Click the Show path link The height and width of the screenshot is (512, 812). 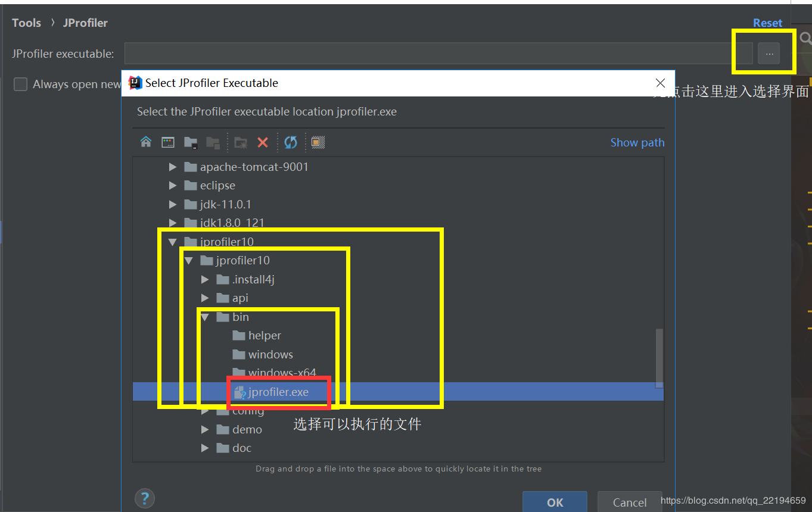click(637, 142)
